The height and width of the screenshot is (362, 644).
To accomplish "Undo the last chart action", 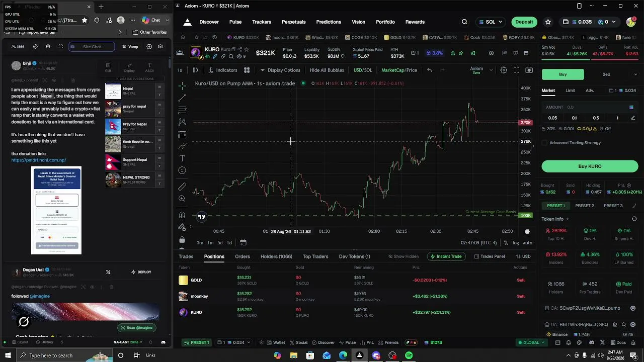I will click(x=429, y=70).
